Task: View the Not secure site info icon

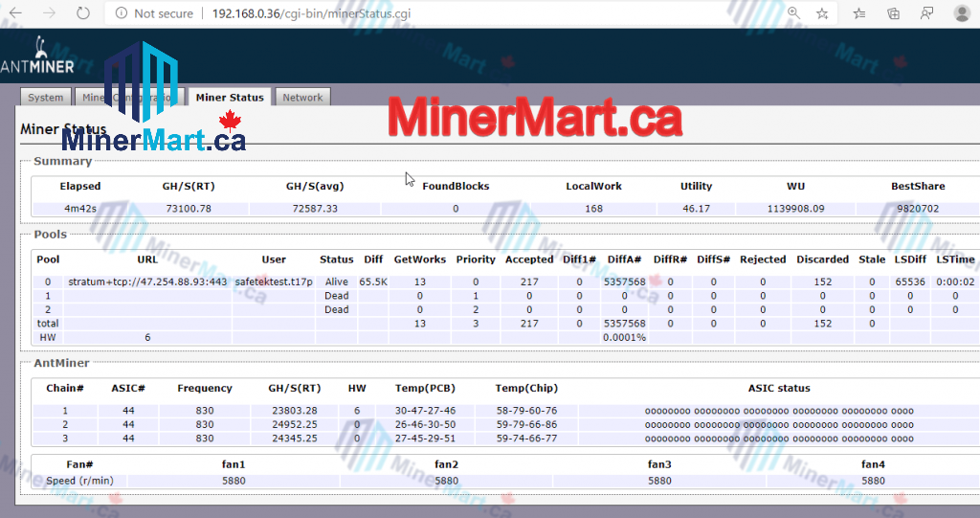Action: click(122, 13)
